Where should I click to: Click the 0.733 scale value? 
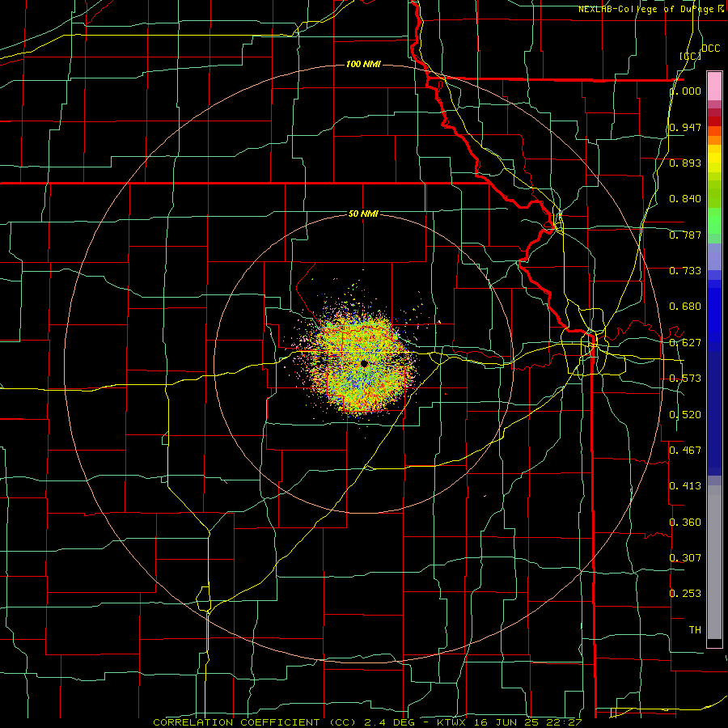point(685,271)
